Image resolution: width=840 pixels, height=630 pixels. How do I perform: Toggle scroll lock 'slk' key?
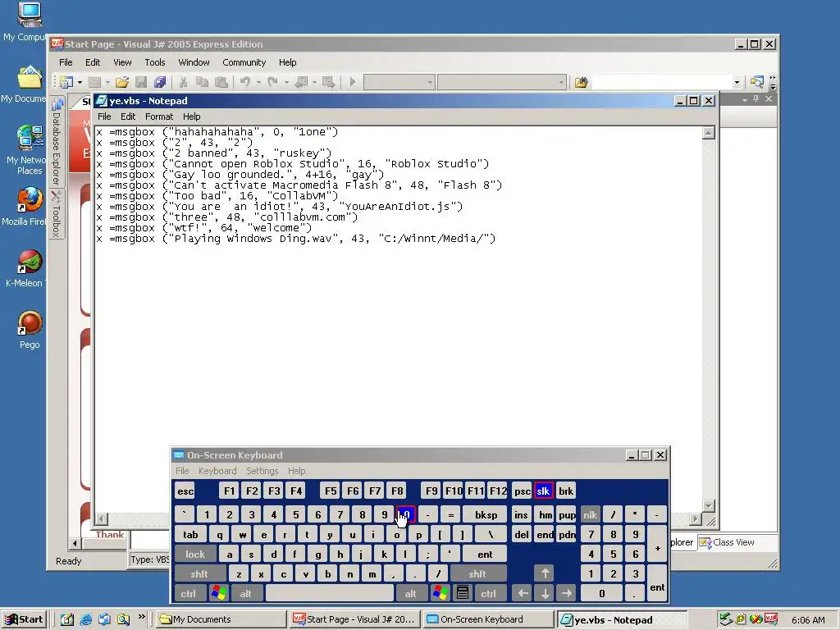543,491
